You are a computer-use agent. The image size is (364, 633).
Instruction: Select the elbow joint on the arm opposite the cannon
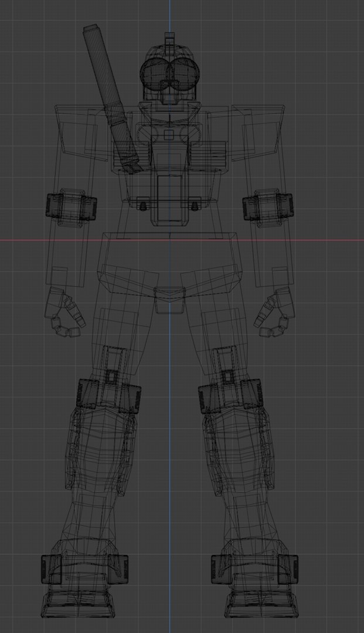pos(267,206)
